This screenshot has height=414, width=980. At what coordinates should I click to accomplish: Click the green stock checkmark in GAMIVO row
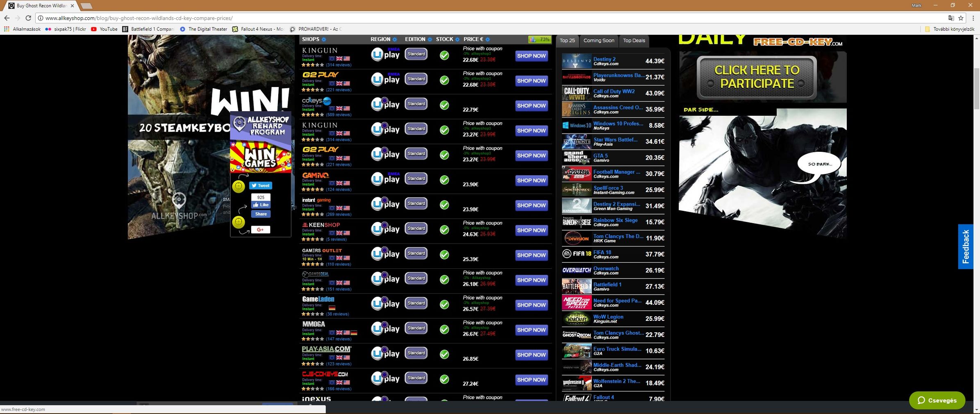click(444, 180)
